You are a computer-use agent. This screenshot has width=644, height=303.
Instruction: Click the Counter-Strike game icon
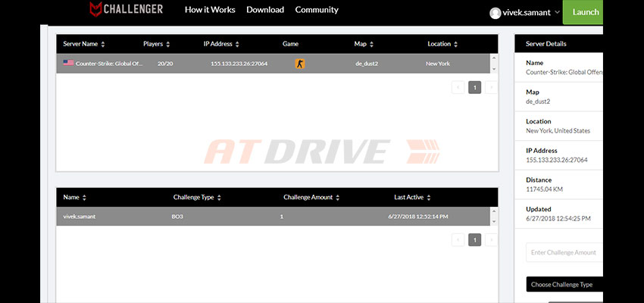coord(300,64)
